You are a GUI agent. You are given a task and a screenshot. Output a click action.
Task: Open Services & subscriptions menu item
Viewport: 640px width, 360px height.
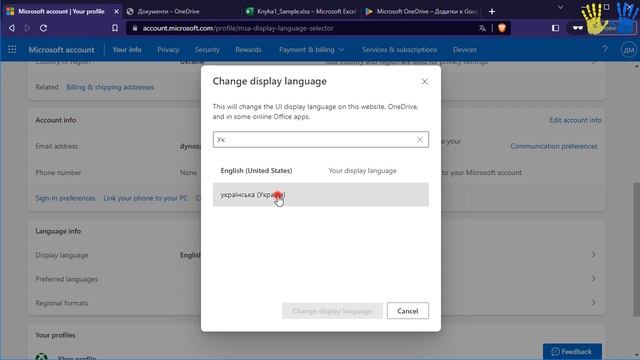[x=400, y=50]
